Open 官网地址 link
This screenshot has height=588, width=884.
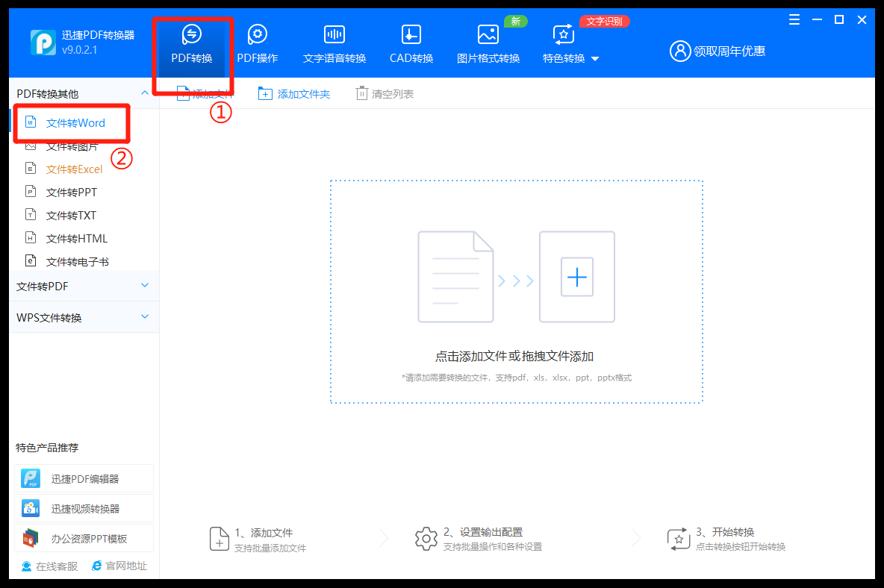(x=119, y=566)
